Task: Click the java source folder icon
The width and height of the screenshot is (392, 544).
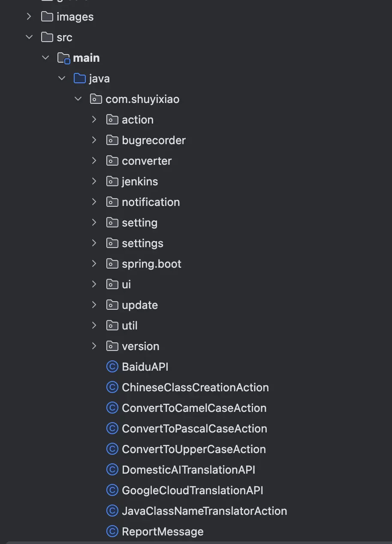Action: [80, 79]
